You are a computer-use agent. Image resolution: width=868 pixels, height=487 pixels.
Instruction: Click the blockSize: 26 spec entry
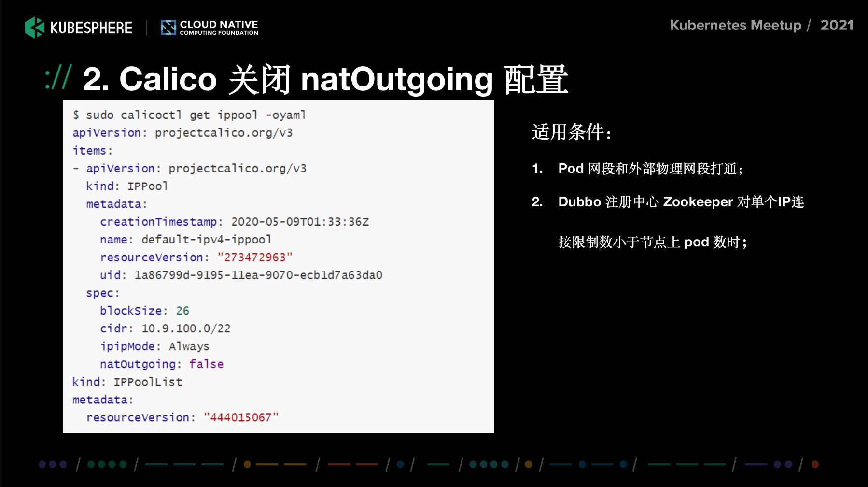(x=144, y=311)
